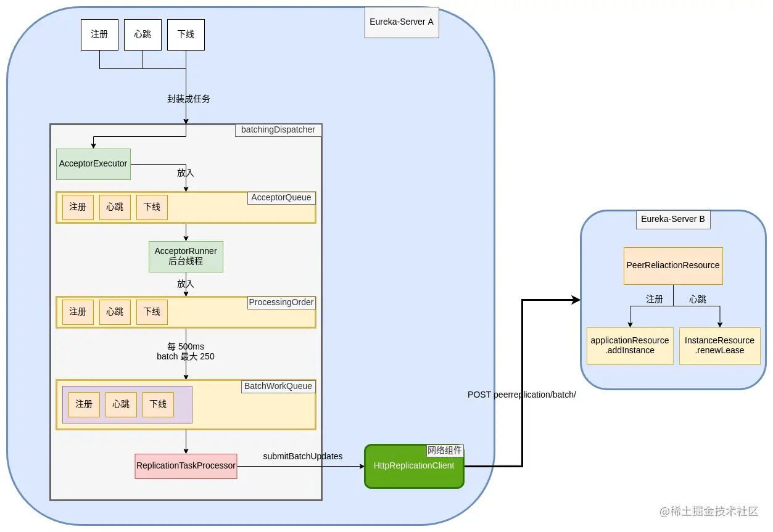773x532 pixels.
Task: Pick 下线 inside the BatchWorkQueue purple batch
Action: point(158,404)
